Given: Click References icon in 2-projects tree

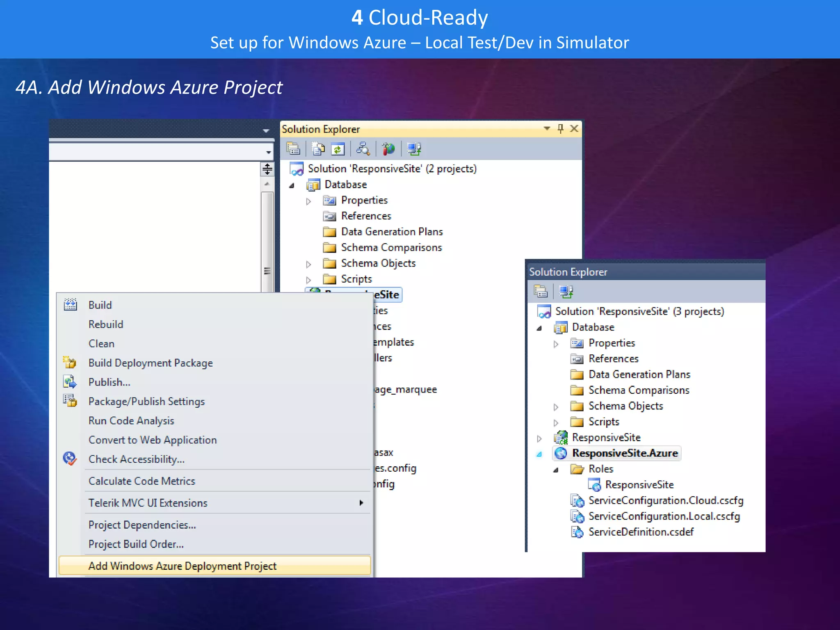Looking at the screenshot, I should tap(329, 216).
